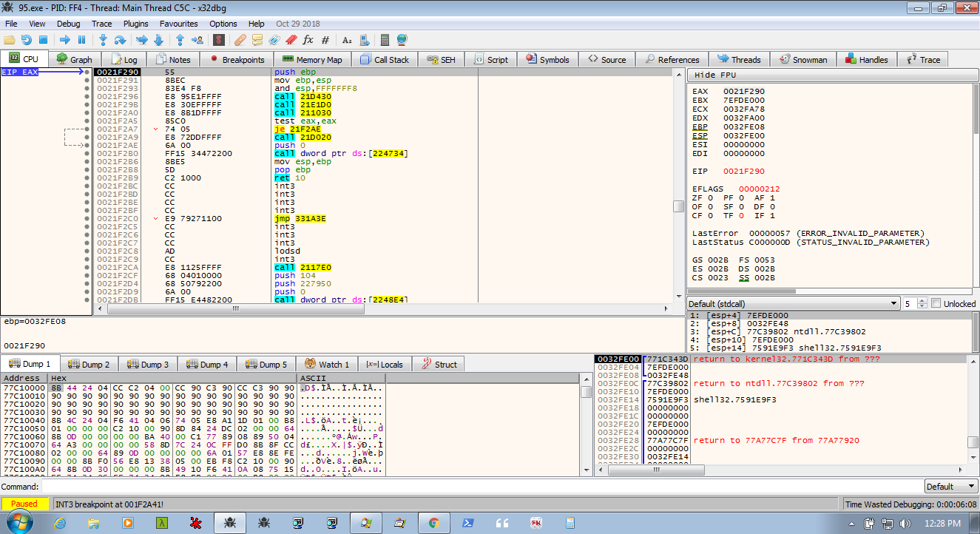Select the Dump 2 tab
Viewport: 980px width, 534px height.
coord(89,364)
